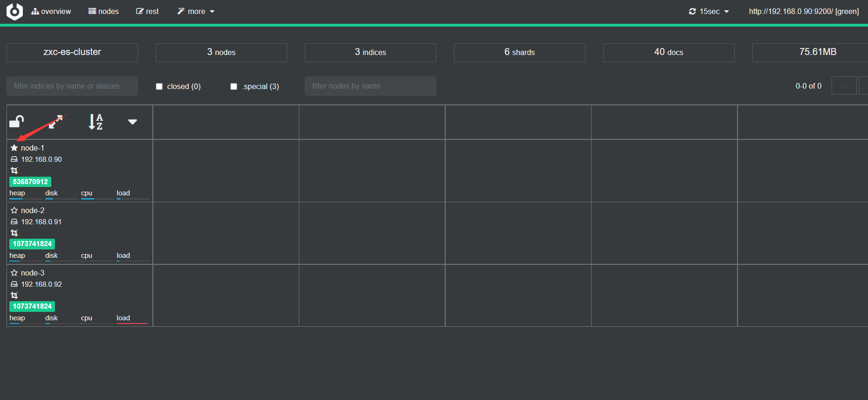
Task: Click the 3 nodes stat box
Action: (x=221, y=52)
